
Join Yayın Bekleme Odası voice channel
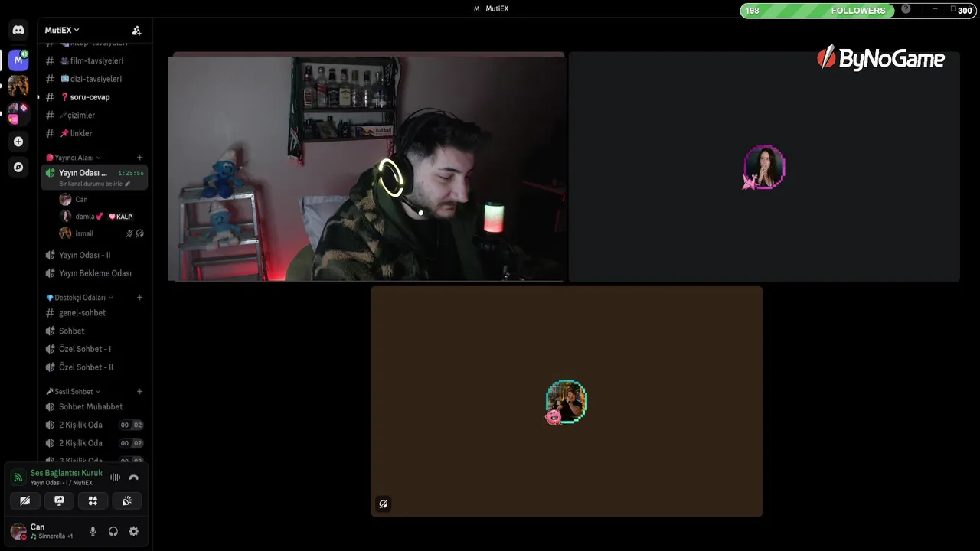(93, 273)
